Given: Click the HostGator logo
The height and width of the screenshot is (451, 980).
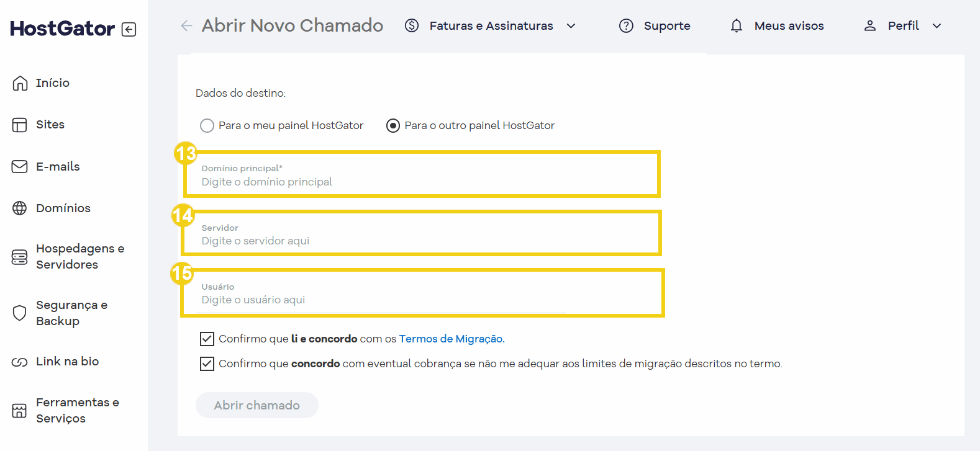Looking at the screenshot, I should click(x=62, y=29).
